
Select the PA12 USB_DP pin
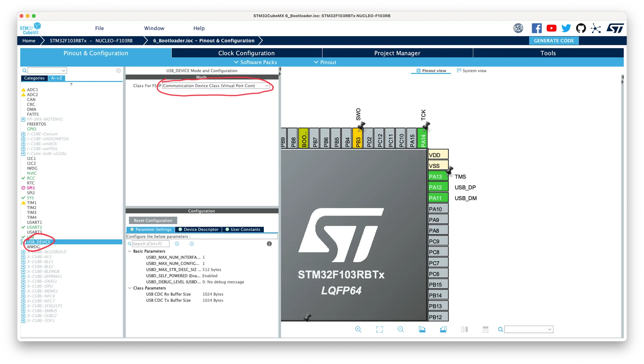click(x=438, y=187)
